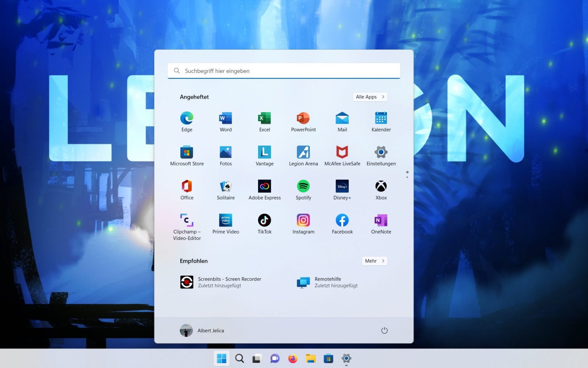The height and width of the screenshot is (368, 588).
Task: Launch the Office app
Action: point(187,190)
